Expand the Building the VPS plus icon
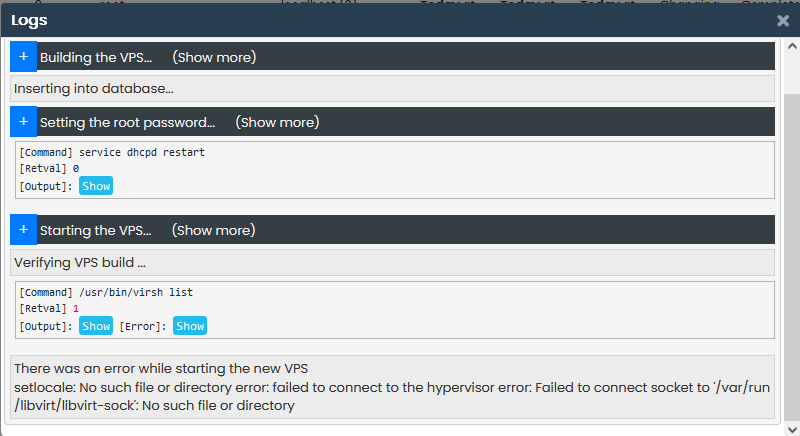This screenshot has width=800, height=436. click(23, 57)
